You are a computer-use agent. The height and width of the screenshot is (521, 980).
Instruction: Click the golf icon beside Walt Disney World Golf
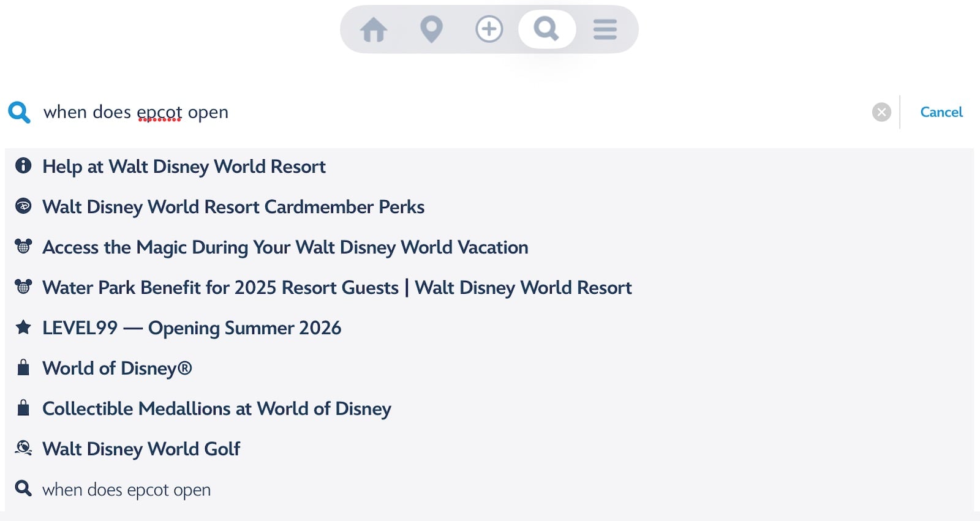[x=23, y=448]
